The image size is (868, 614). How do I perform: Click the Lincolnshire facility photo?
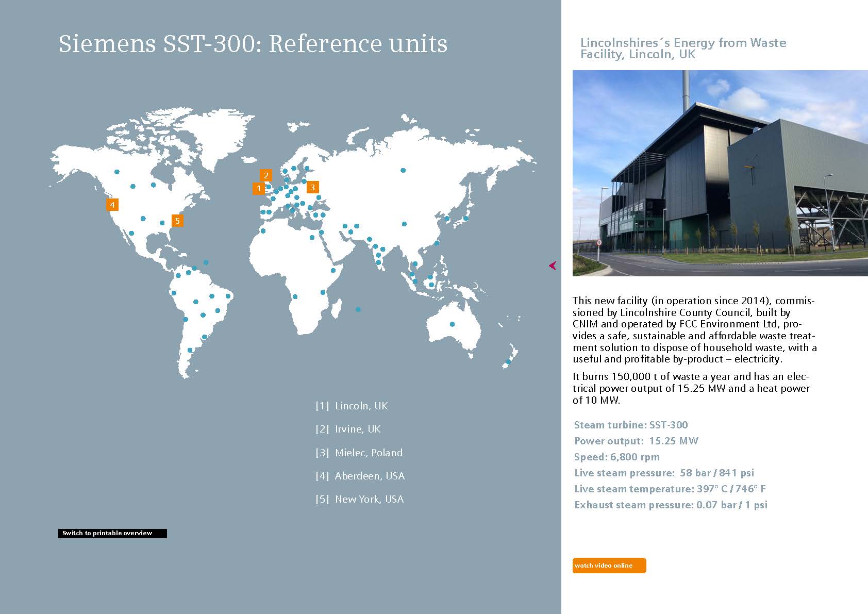point(720,173)
